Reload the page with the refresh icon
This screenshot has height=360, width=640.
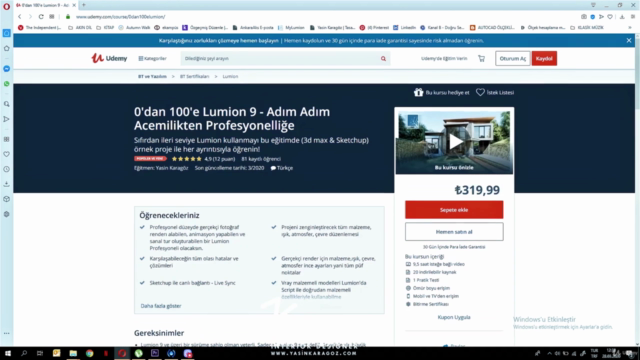[x=41, y=17]
